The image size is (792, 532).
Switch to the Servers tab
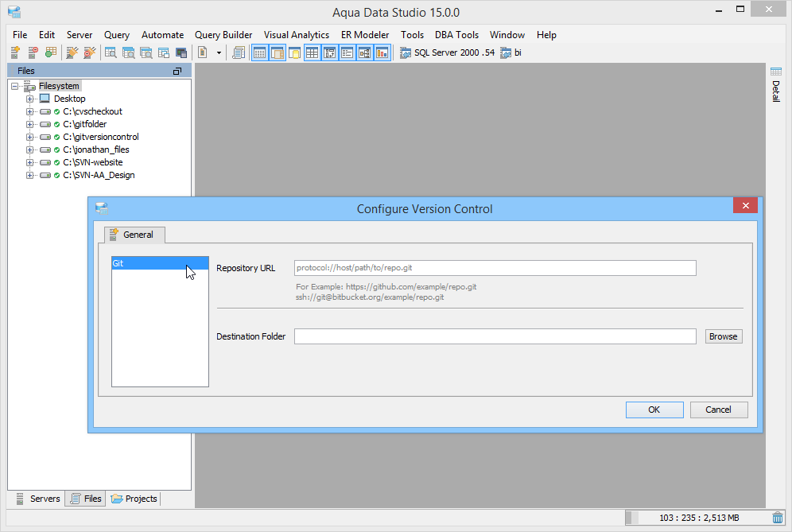pyautogui.click(x=38, y=499)
